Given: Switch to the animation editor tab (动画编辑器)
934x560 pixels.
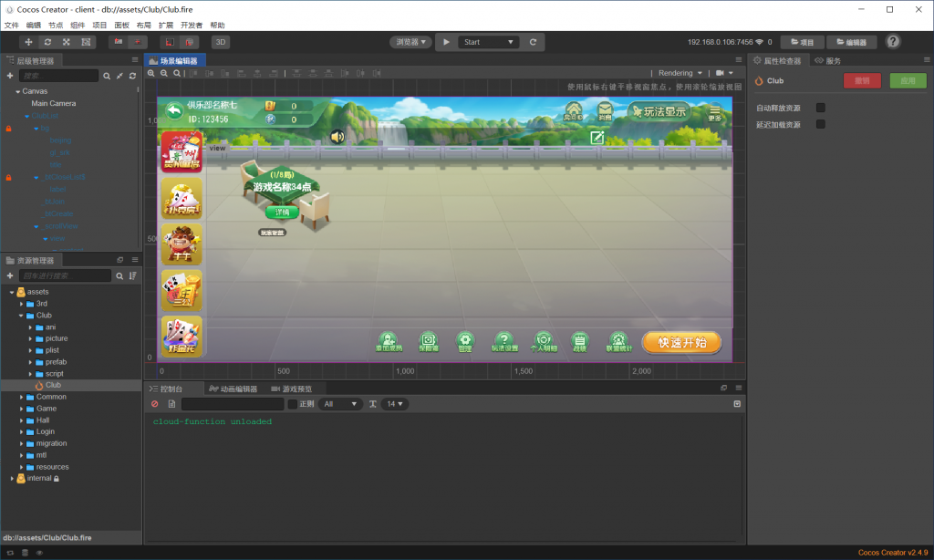Looking at the screenshot, I should pyautogui.click(x=232, y=389).
